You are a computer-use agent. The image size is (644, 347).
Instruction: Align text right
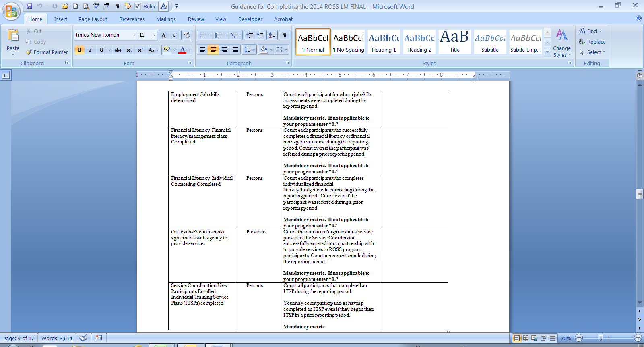(x=225, y=50)
